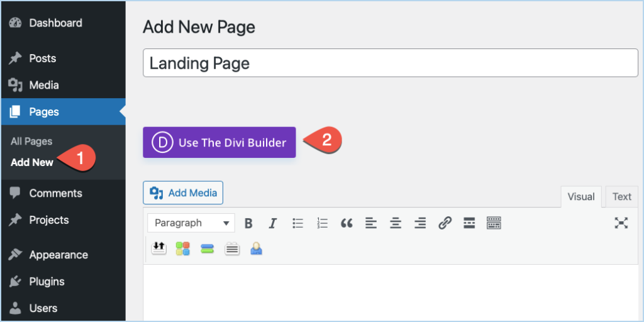Click Use The Divi Builder button

click(219, 142)
